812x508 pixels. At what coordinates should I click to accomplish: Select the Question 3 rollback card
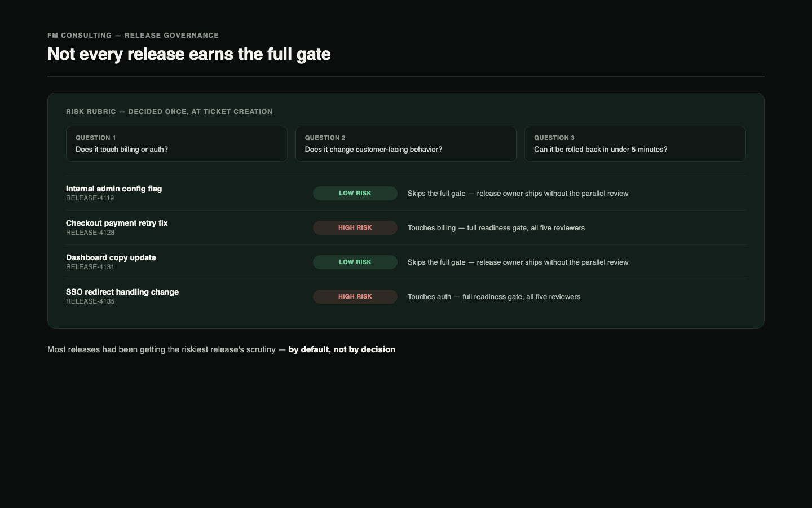635,144
